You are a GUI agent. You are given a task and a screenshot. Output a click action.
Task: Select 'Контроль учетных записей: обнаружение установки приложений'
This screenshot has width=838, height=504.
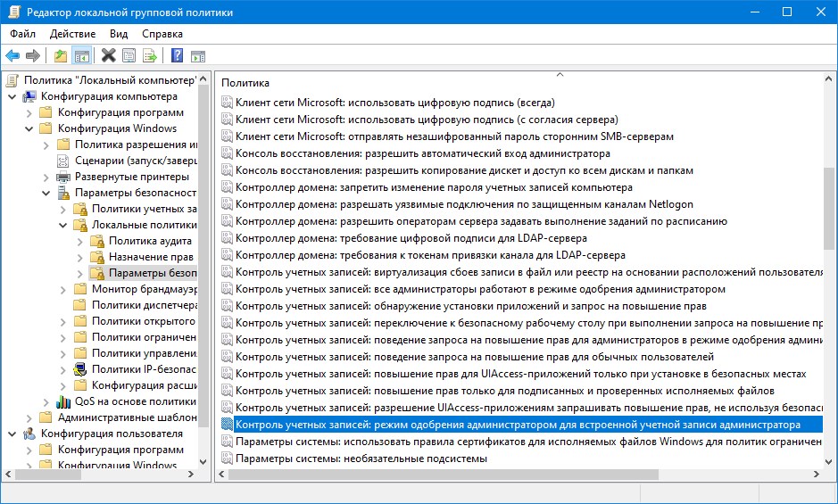(x=471, y=306)
